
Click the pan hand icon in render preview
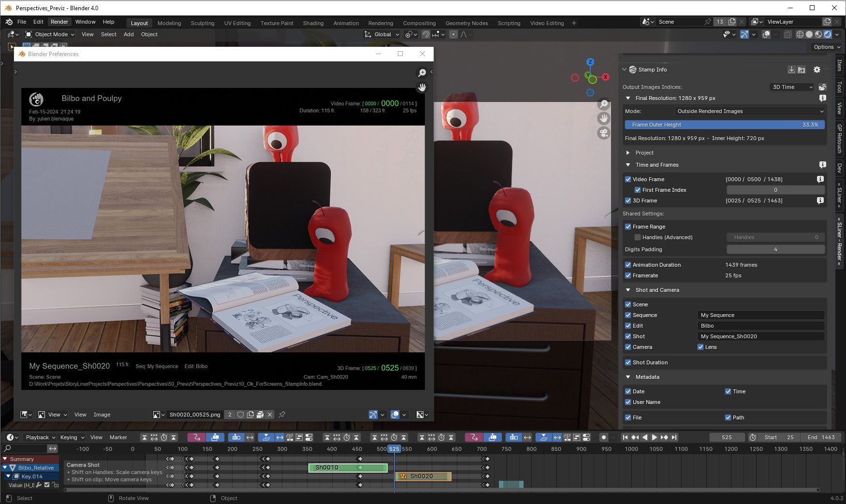point(422,87)
